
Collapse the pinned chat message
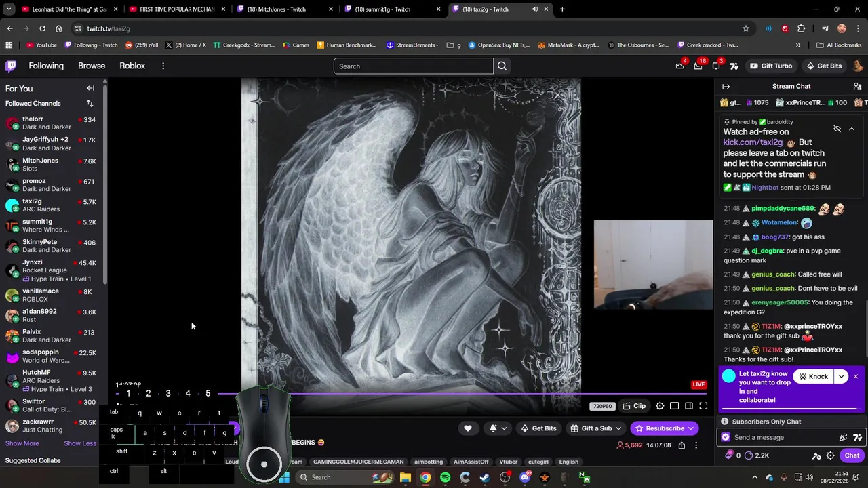click(x=852, y=129)
